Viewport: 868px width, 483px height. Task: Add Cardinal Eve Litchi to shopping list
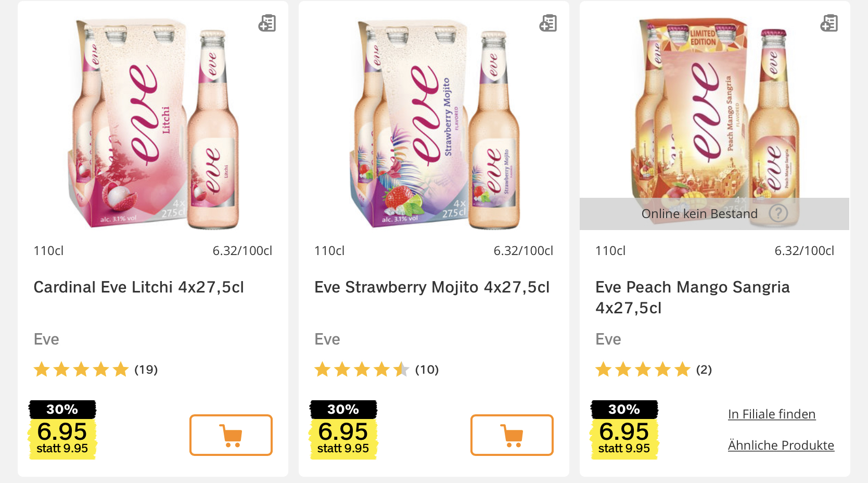click(267, 23)
